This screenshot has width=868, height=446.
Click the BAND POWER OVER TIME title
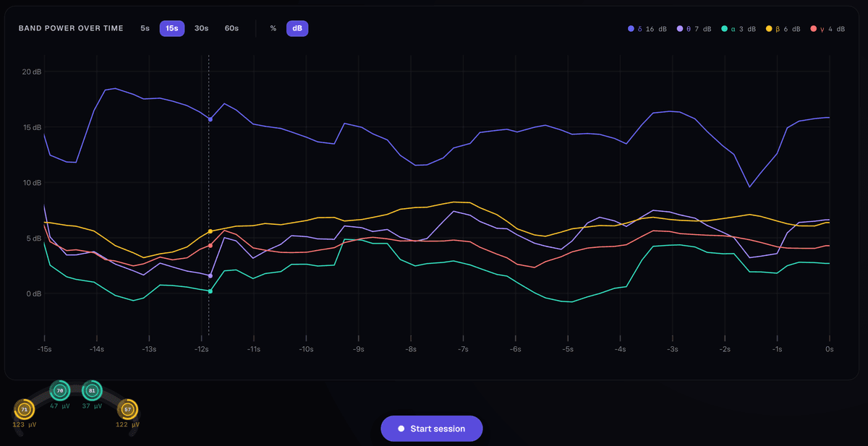[x=71, y=28]
